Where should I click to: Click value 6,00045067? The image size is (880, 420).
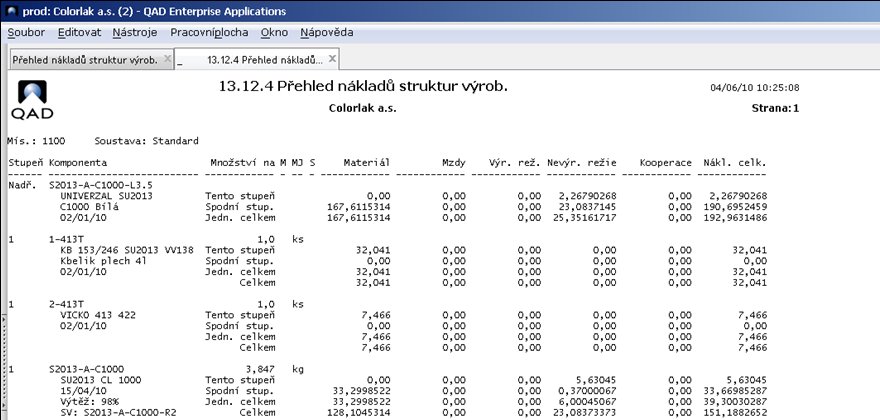pyautogui.click(x=588, y=402)
